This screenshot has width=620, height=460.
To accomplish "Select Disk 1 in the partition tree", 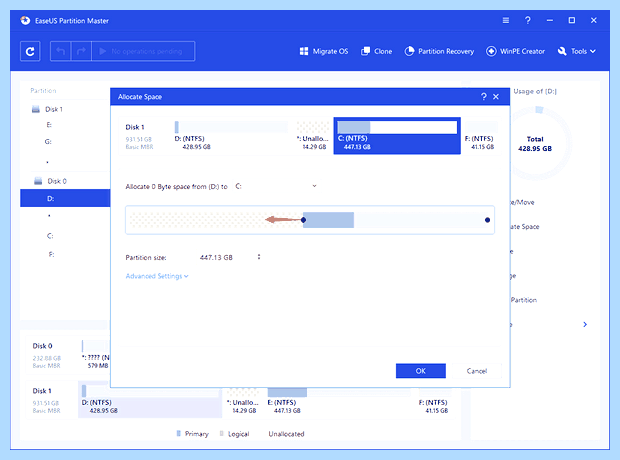I will click(54, 109).
